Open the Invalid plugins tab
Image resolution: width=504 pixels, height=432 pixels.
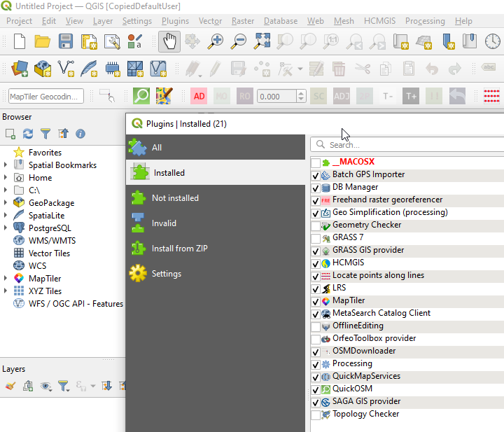tap(216, 223)
